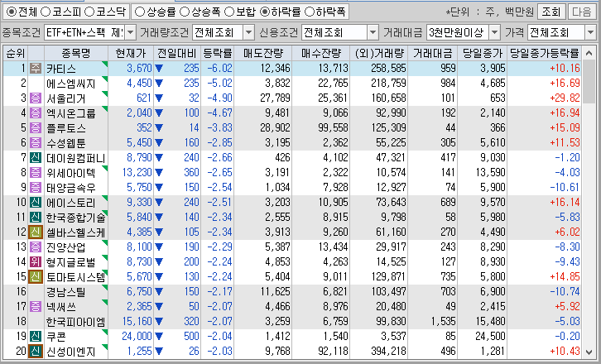Image resolution: width=601 pixels, height=364 pixels.
Task: Open the 가격 dropdown
Action: click(x=590, y=32)
